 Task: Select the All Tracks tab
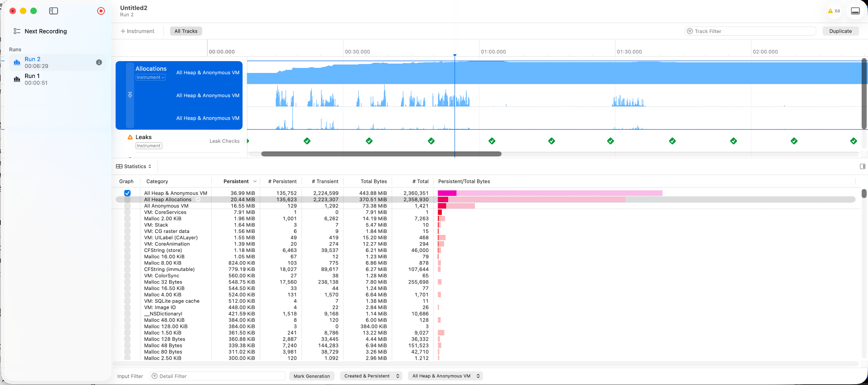point(186,31)
